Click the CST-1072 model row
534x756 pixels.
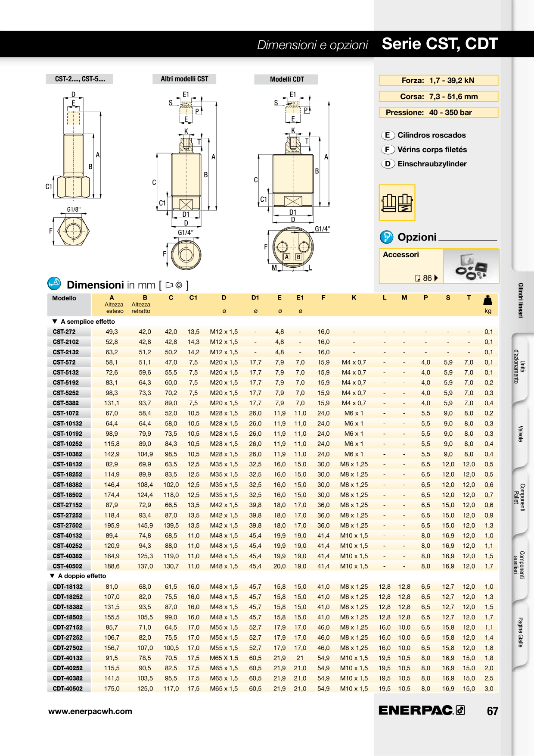pos(273,413)
